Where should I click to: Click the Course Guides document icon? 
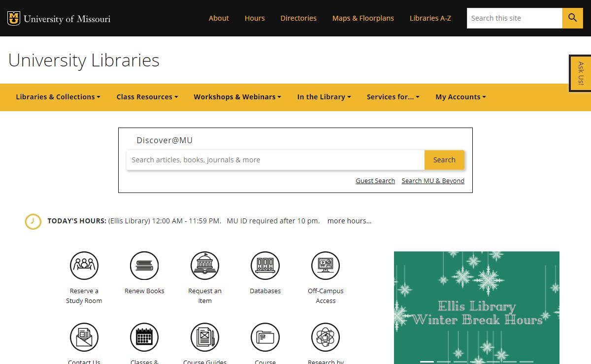[x=205, y=337]
